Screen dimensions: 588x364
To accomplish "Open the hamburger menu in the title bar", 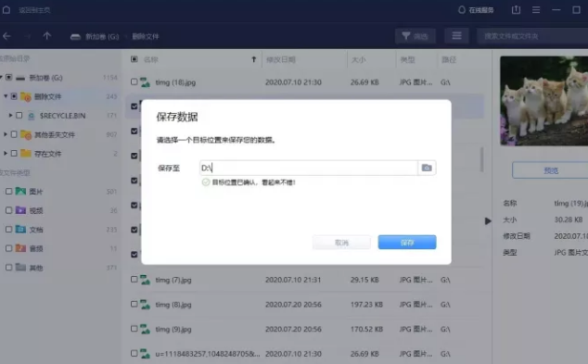I will (x=536, y=10).
